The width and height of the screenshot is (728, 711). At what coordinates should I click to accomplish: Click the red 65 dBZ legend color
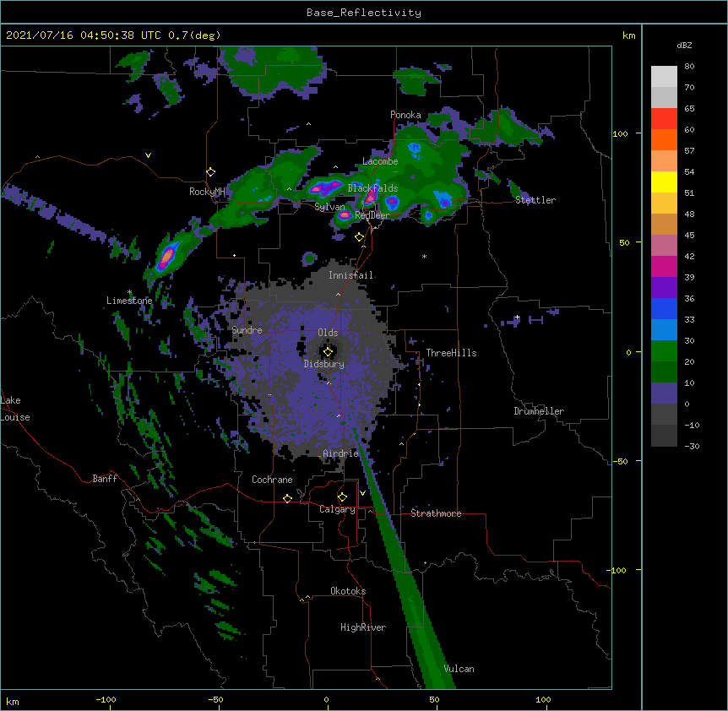tap(664, 118)
